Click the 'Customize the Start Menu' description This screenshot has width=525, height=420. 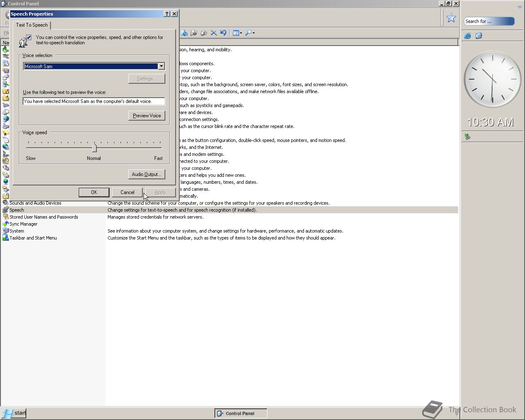221,238
